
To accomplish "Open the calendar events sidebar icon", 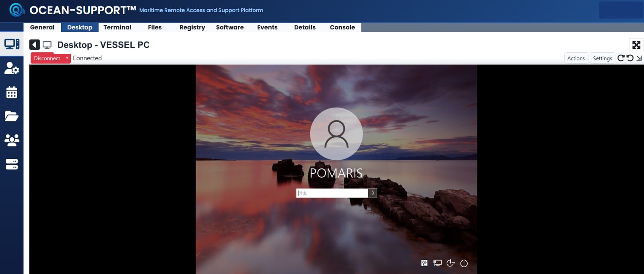I will tap(12, 92).
